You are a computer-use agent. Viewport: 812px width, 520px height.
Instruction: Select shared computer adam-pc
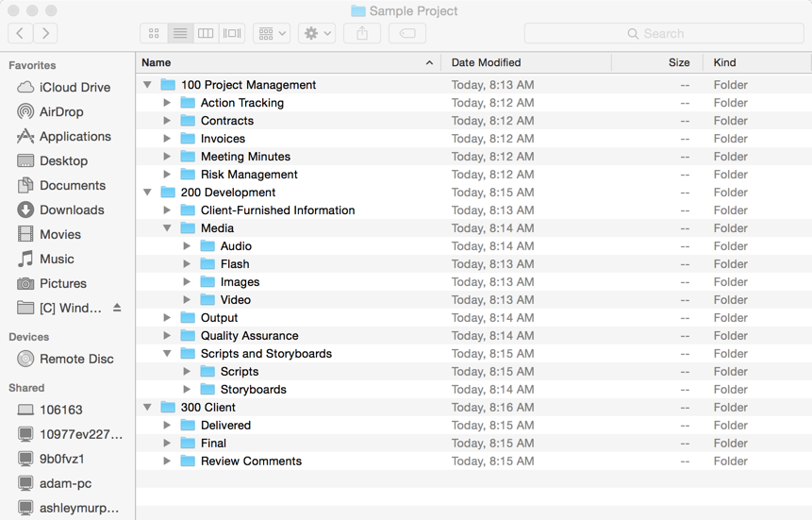coord(54,483)
